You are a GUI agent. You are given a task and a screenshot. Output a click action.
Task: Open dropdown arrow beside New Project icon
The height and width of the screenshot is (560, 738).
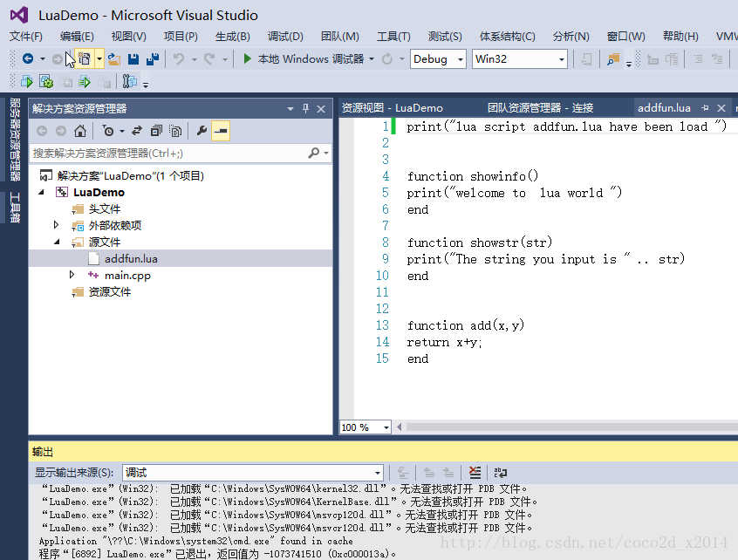pyautogui.click(x=99, y=58)
